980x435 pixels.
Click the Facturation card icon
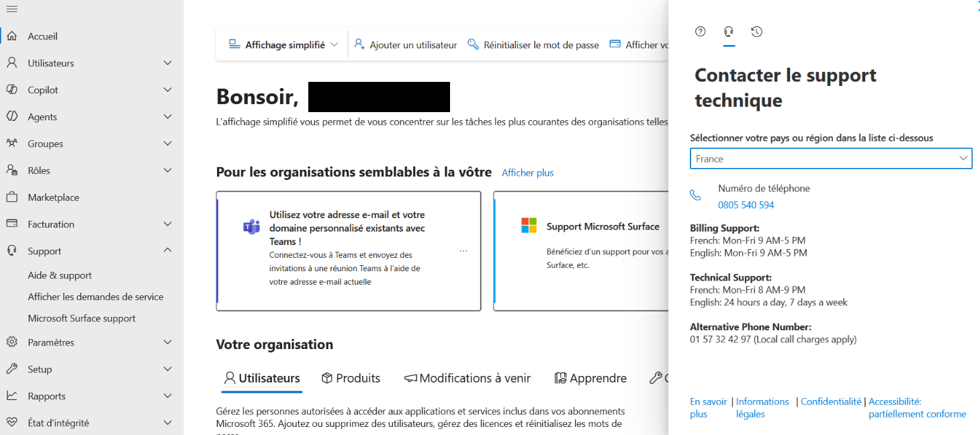pyautogui.click(x=11, y=224)
